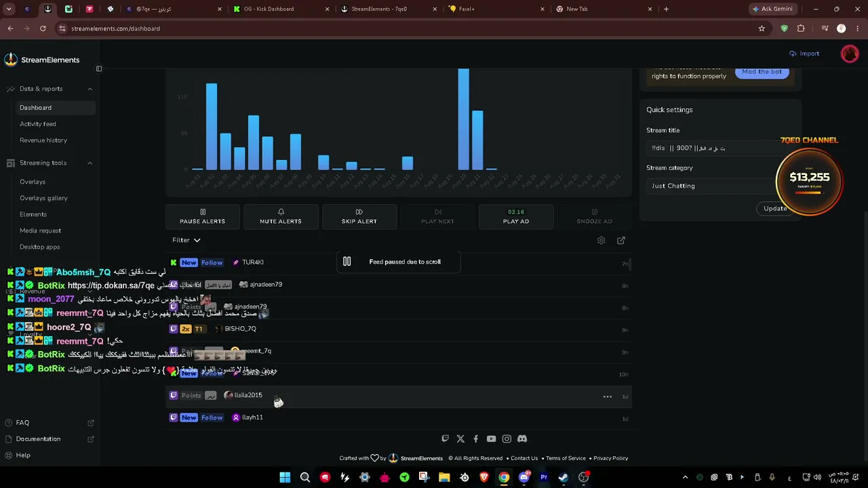Click the Play Ad button

pos(516,217)
